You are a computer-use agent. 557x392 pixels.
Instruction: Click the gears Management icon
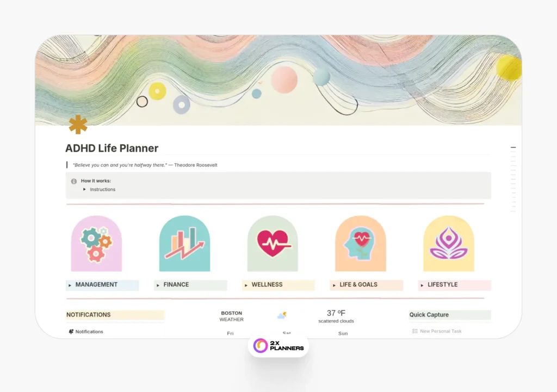point(96,244)
